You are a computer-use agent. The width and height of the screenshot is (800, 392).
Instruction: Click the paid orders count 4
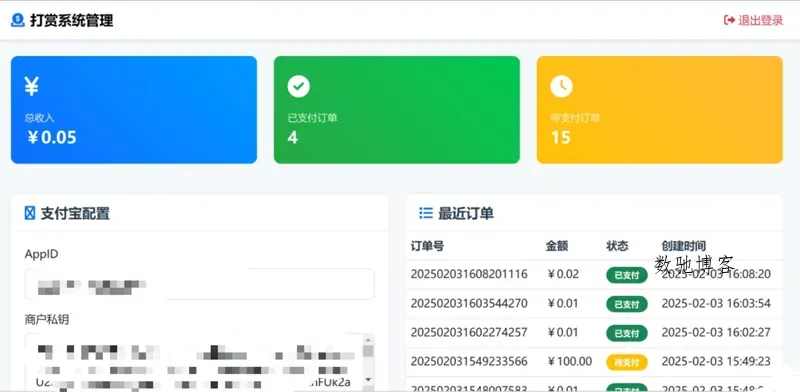pyautogui.click(x=292, y=137)
